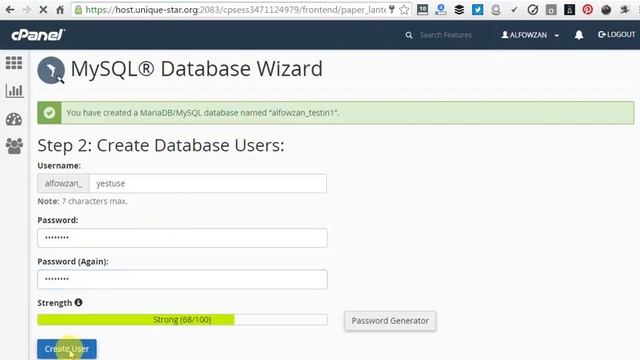Open the Pinterest extension icon

[x=587, y=9]
